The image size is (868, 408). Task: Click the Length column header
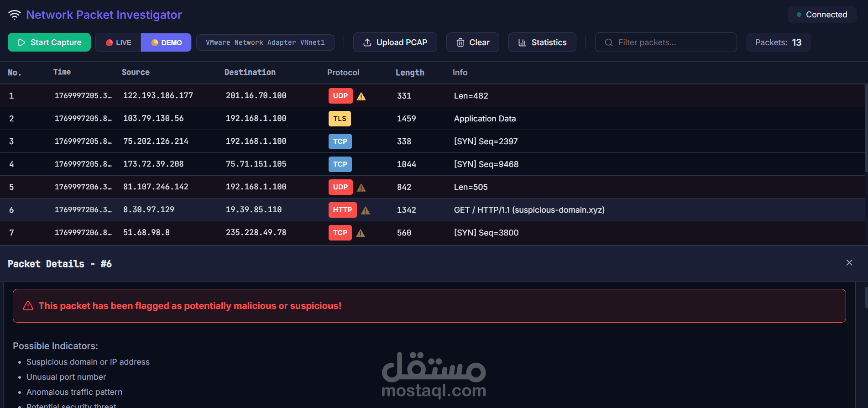410,73
